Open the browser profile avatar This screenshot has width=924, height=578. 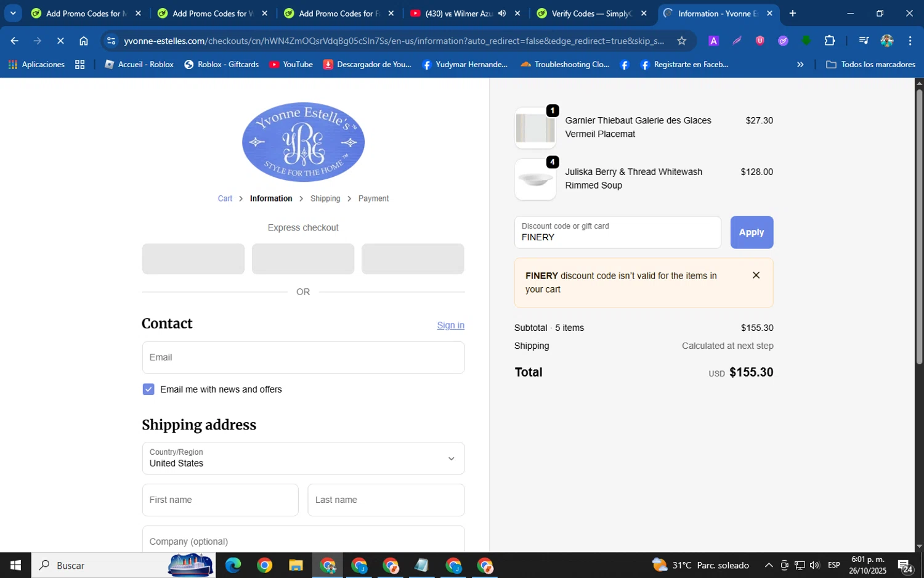(887, 41)
